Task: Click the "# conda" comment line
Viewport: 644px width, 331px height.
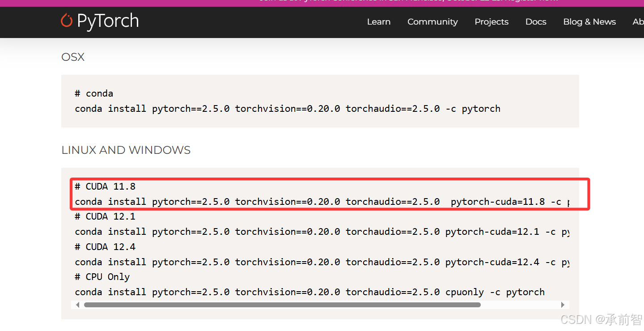Action: [94, 93]
